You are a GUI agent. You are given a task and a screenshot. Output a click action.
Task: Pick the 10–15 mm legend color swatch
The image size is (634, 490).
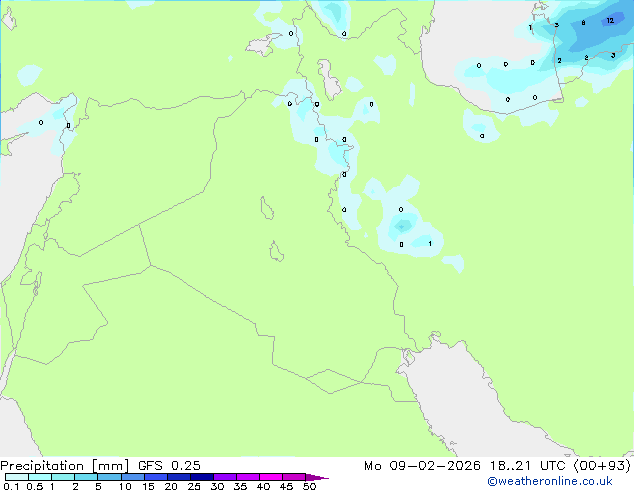point(133,477)
